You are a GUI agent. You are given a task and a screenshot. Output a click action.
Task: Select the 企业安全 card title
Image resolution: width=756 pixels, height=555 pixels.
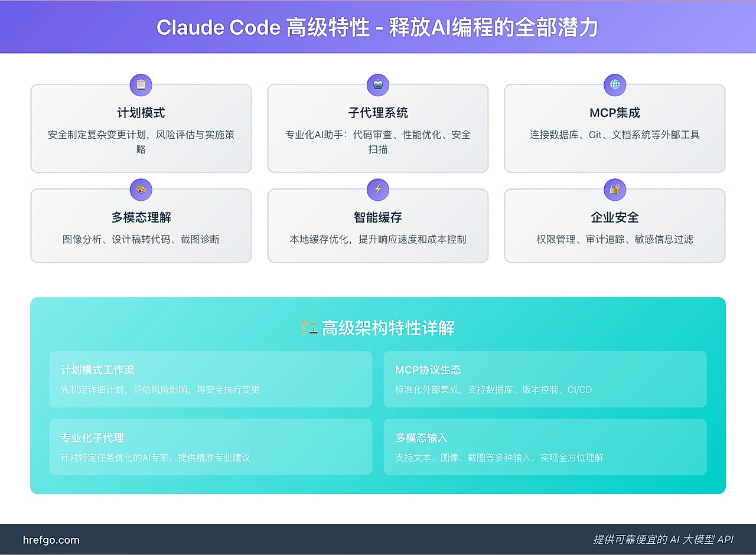[615, 217]
